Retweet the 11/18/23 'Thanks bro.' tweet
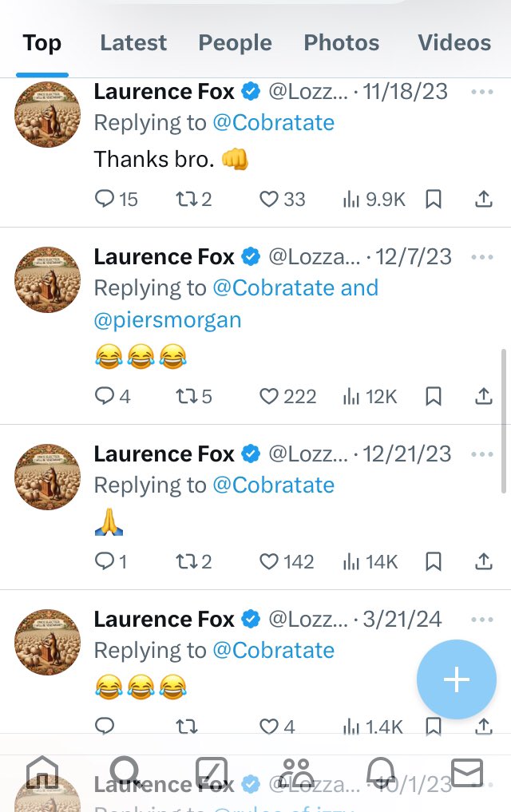Viewport: 511px width, 812px height. click(x=186, y=199)
